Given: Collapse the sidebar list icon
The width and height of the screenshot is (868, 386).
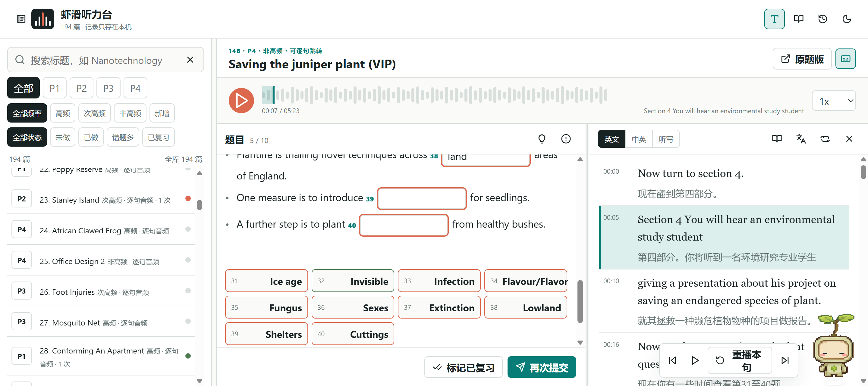Looking at the screenshot, I should click(x=21, y=19).
